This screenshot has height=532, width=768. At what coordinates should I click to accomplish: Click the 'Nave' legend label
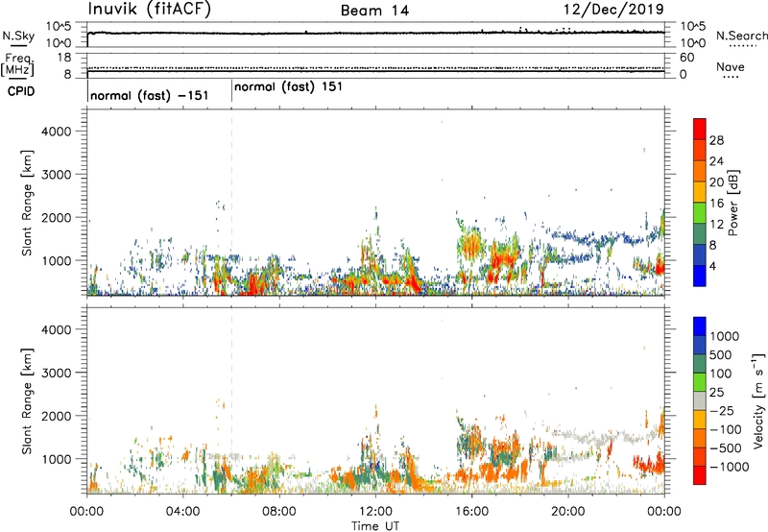click(731, 66)
